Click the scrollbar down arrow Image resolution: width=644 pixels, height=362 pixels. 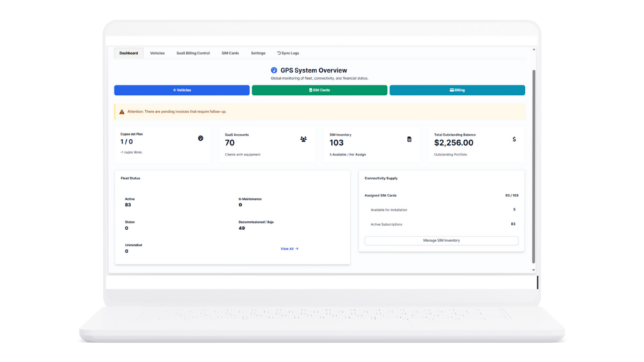pos(533,270)
